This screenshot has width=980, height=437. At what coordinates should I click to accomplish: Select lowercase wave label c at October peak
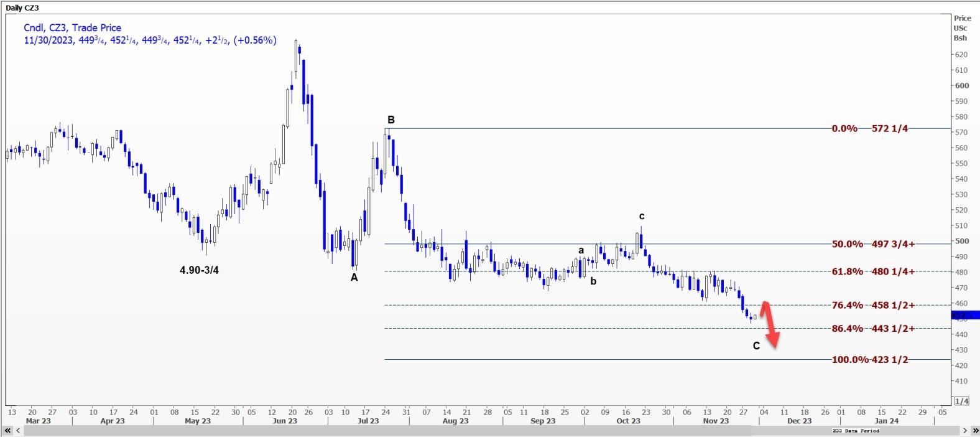pos(642,217)
